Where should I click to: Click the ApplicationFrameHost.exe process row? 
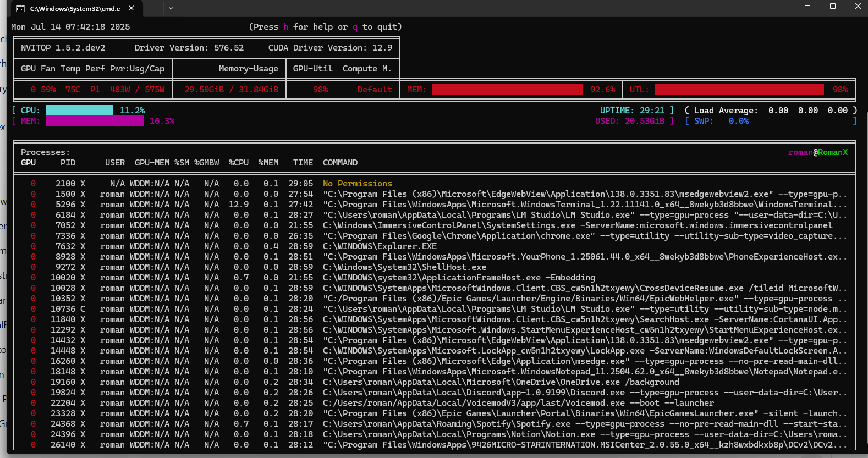click(x=435, y=278)
